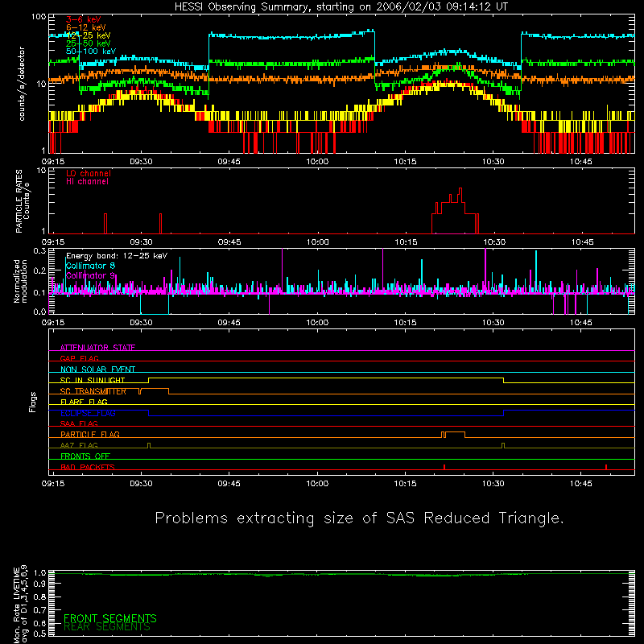
Task: Select the Collimator 9 legend label
Action: click(x=90, y=275)
